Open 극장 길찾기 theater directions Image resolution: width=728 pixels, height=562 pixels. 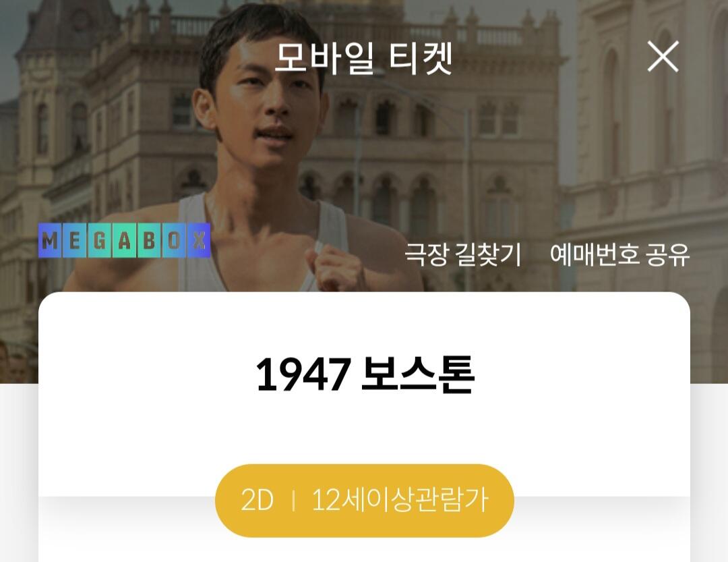click(x=463, y=254)
